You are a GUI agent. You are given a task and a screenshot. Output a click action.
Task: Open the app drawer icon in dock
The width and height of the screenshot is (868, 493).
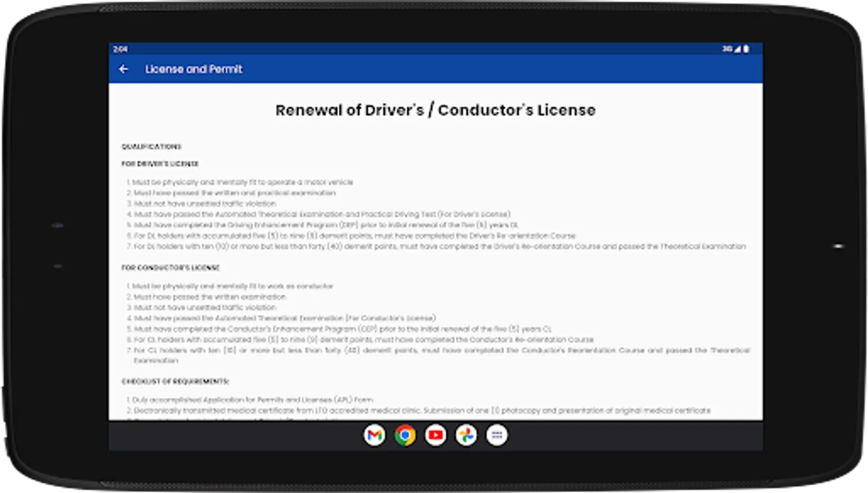click(x=497, y=435)
